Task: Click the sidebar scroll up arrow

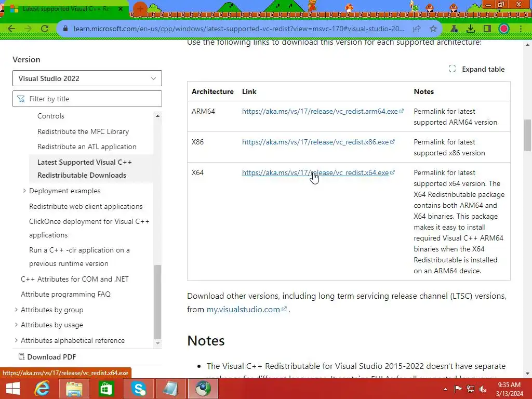Action: [x=157, y=116]
